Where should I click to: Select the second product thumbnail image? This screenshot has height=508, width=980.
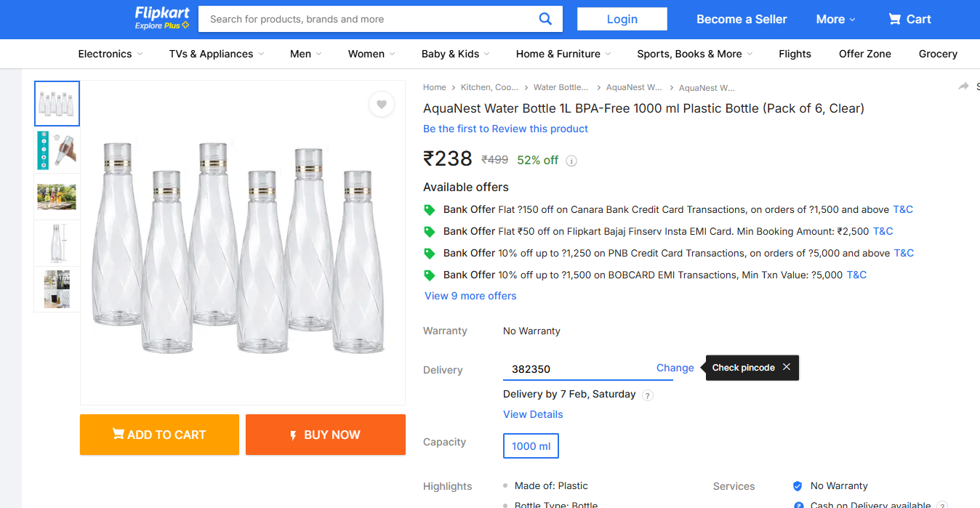[x=57, y=150]
